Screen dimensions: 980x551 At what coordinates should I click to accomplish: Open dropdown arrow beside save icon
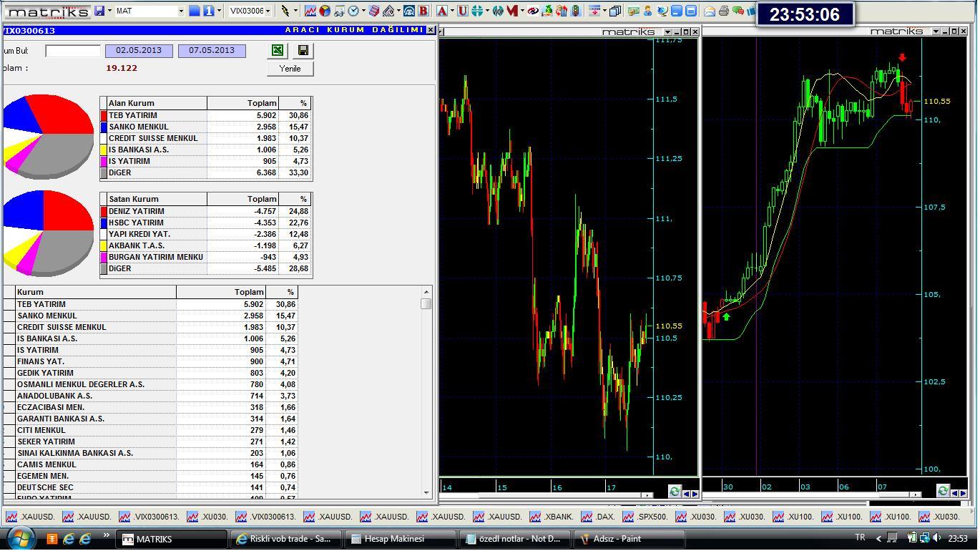(x=109, y=11)
